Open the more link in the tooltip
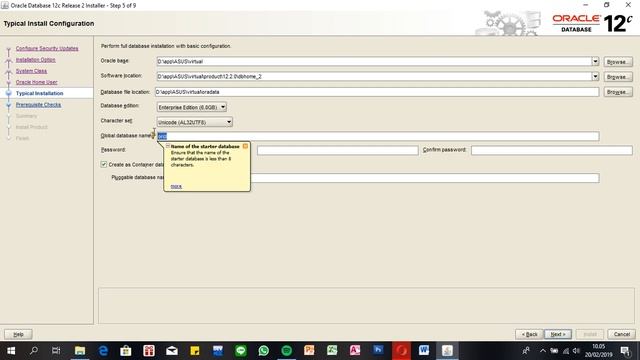 click(x=176, y=186)
